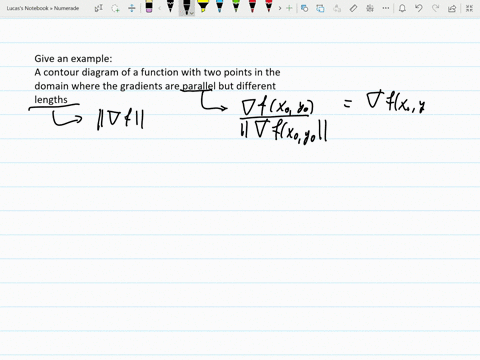Choose the green pen
This screenshot has width=480, height=360.
click(x=236, y=7)
